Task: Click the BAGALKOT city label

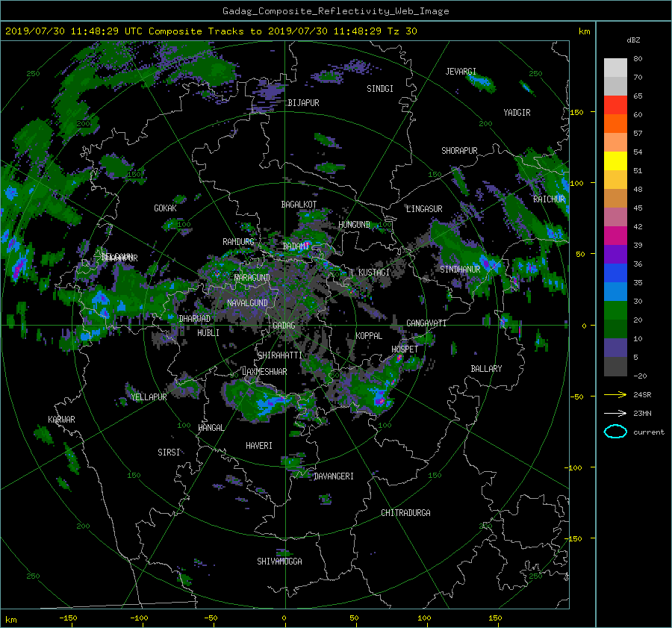Action: (x=299, y=205)
